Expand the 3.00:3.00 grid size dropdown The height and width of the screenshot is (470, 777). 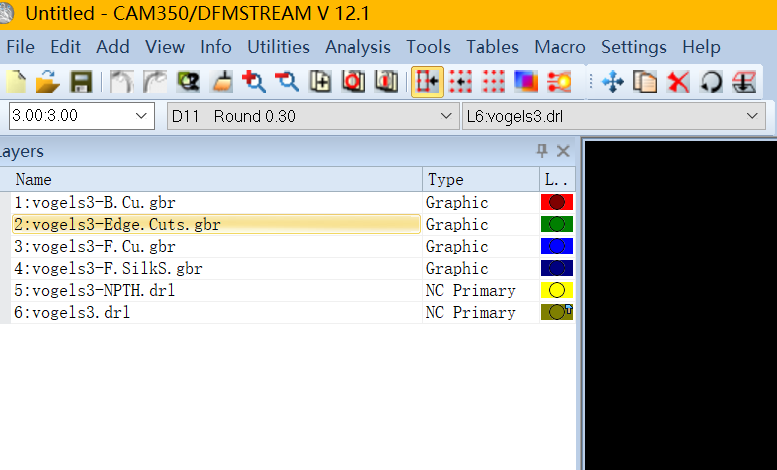click(x=141, y=116)
